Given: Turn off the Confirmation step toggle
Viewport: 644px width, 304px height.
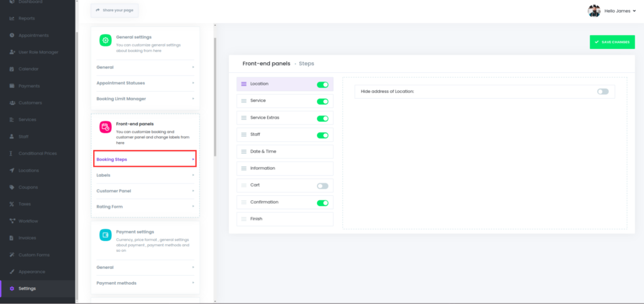Looking at the screenshot, I should point(323,203).
